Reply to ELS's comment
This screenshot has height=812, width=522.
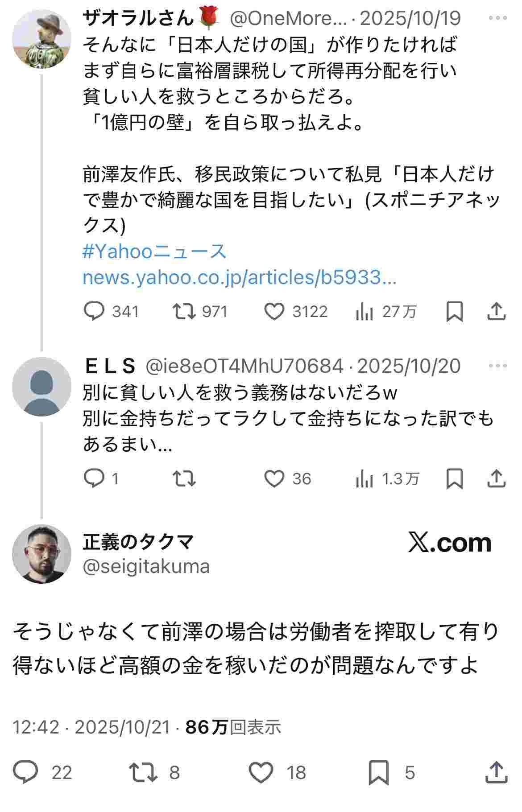[x=94, y=478]
